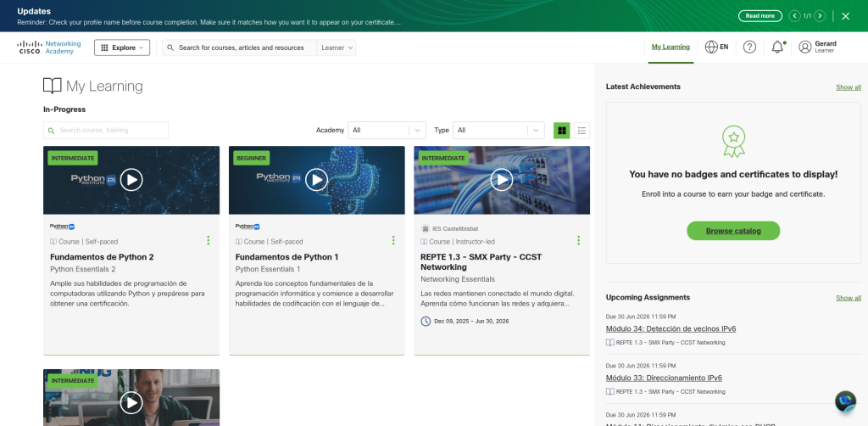
Task: Expand the Type filter dropdown
Action: tap(498, 131)
